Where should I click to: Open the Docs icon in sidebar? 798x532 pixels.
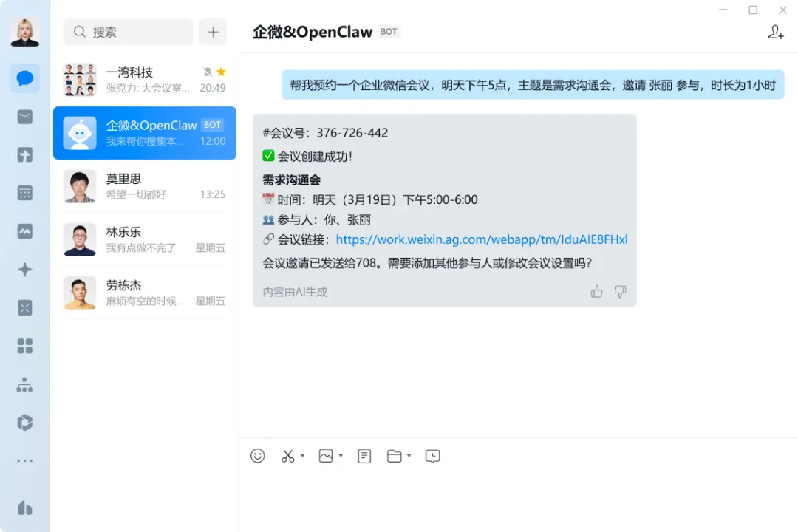pyautogui.click(x=25, y=154)
